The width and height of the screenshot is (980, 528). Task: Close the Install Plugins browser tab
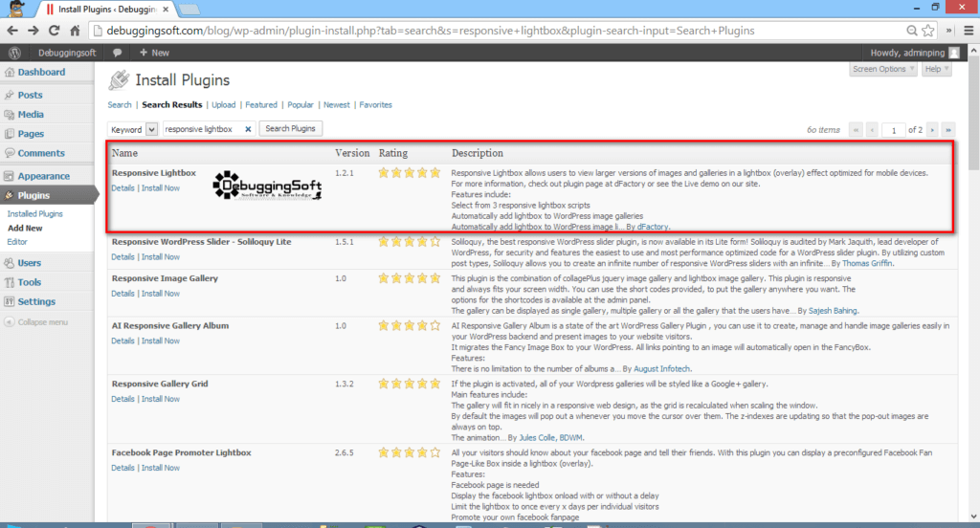click(166, 10)
